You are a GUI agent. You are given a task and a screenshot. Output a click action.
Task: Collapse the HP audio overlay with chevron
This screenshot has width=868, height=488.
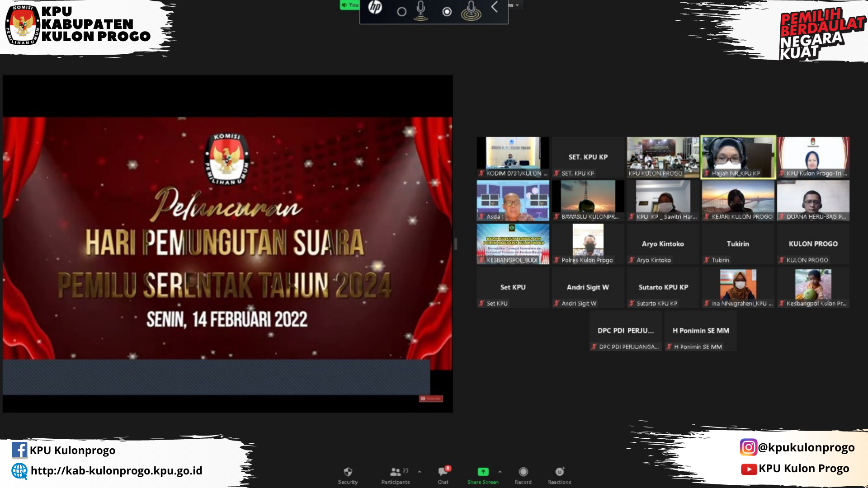point(495,7)
